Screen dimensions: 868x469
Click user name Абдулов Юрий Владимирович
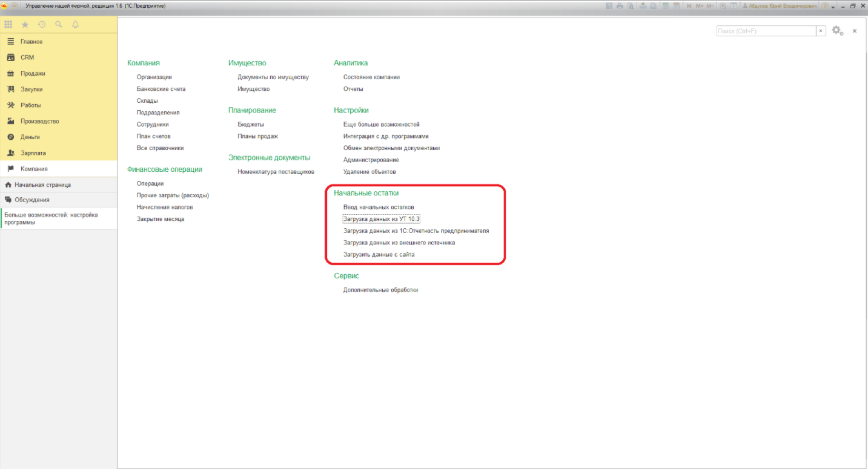[x=782, y=5]
